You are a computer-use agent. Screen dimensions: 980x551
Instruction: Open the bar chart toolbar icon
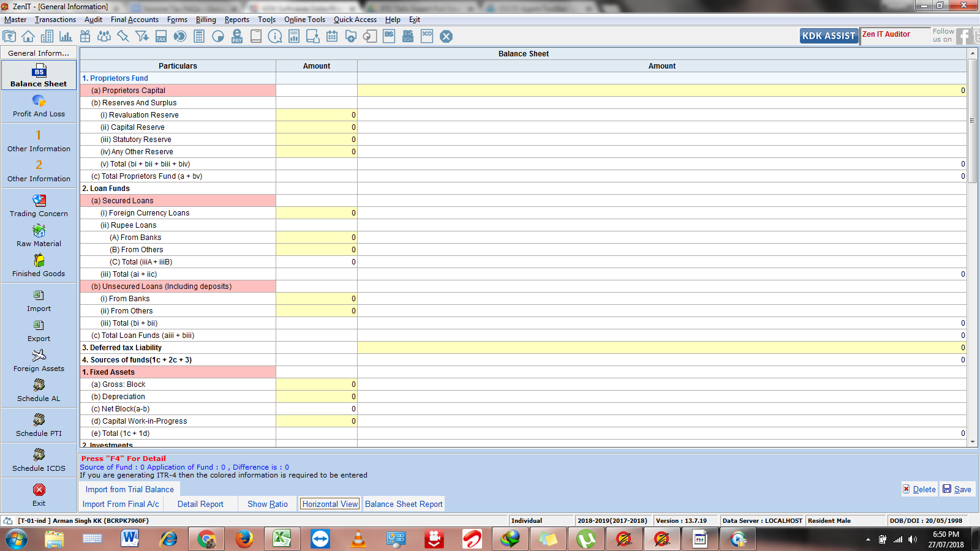click(x=66, y=36)
